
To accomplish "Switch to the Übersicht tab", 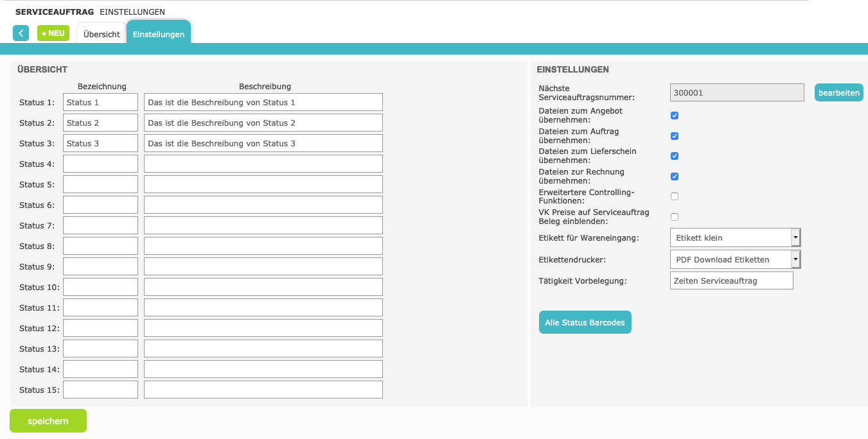I will coord(102,35).
